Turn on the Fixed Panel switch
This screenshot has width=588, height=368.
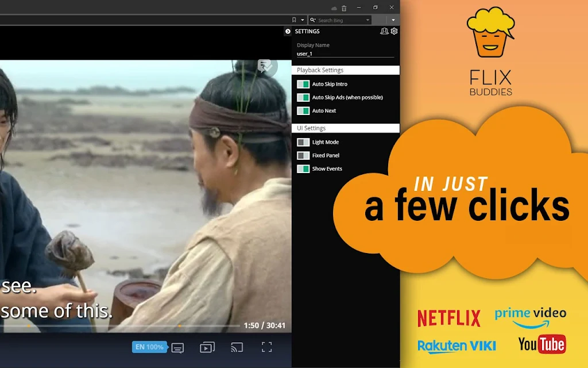click(x=303, y=155)
